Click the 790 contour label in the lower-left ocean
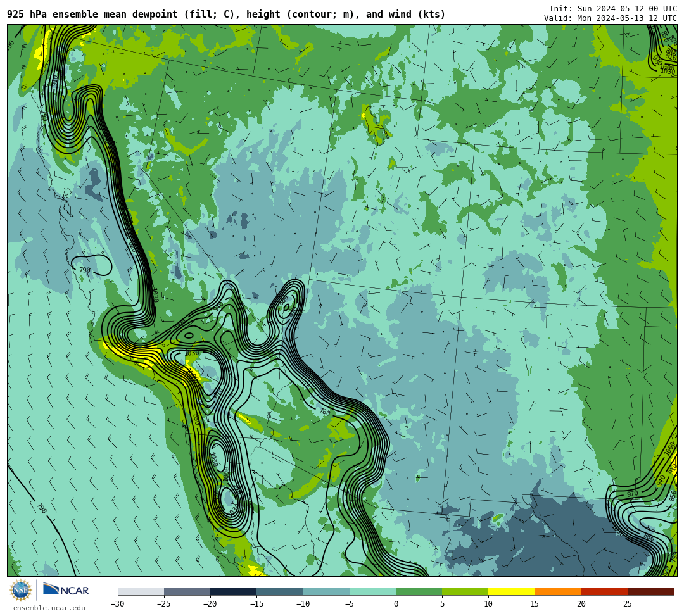This screenshot has height=616, width=684. pyautogui.click(x=41, y=508)
